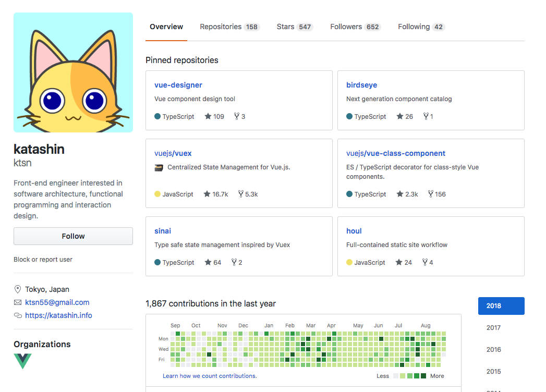The width and height of the screenshot is (546, 392).
Task: Open the sinai repository
Action: [163, 231]
